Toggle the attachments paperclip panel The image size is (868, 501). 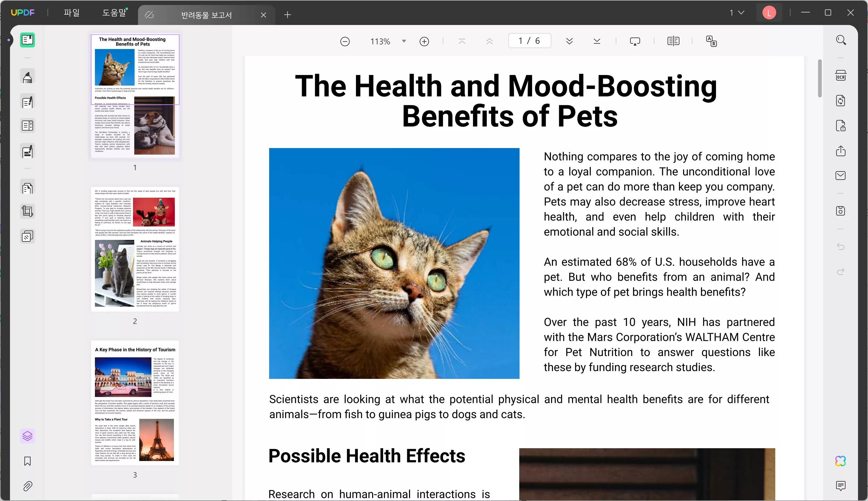click(x=27, y=486)
